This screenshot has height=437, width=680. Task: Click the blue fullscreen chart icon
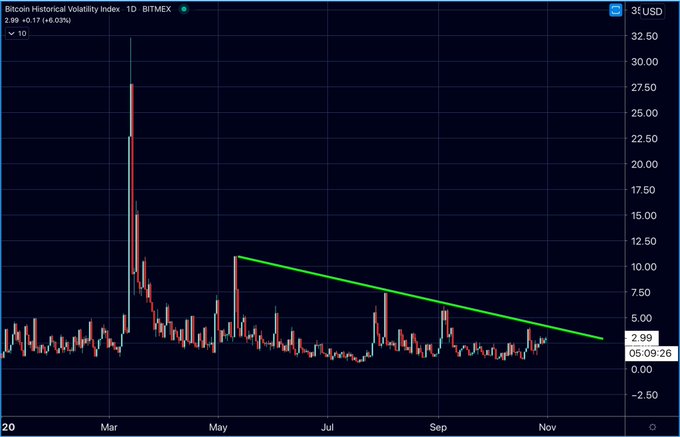613,9
